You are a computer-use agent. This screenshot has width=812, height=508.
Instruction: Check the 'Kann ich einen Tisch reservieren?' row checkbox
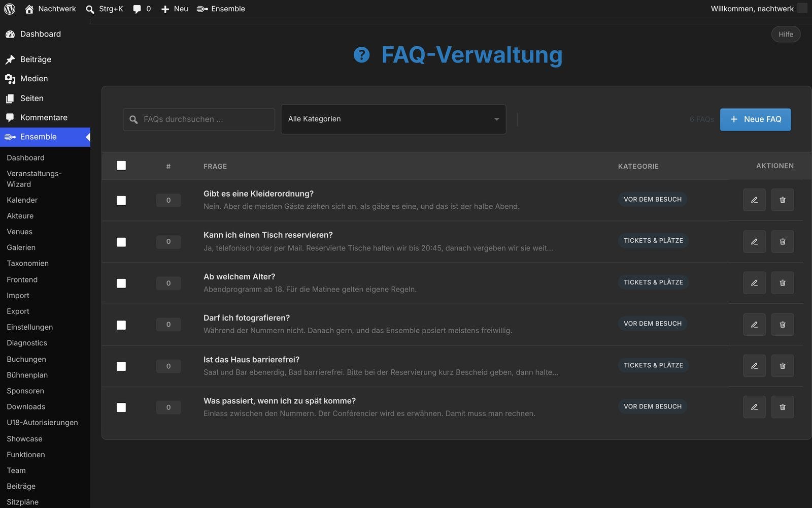(121, 242)
